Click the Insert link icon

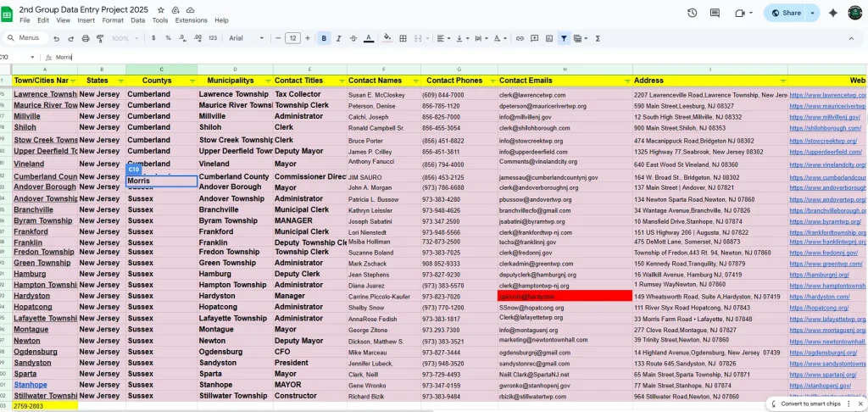(520, 38)
